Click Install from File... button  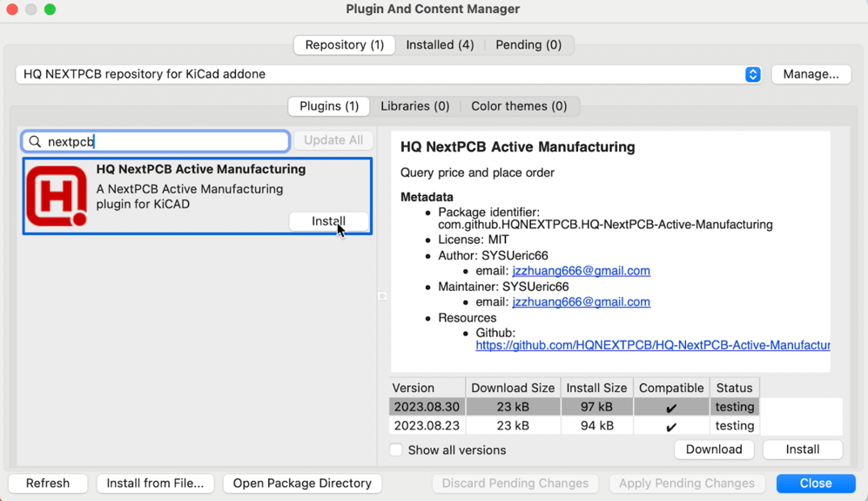tap(155, 484)
